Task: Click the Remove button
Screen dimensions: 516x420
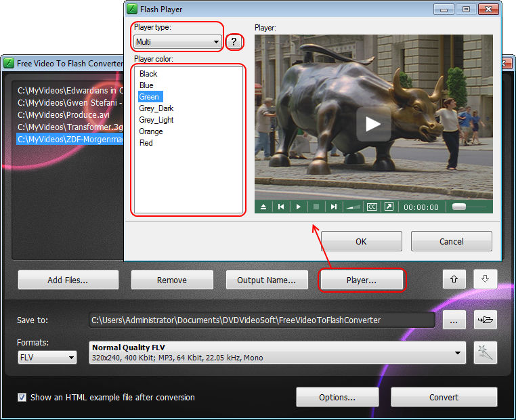Action: 172,280
